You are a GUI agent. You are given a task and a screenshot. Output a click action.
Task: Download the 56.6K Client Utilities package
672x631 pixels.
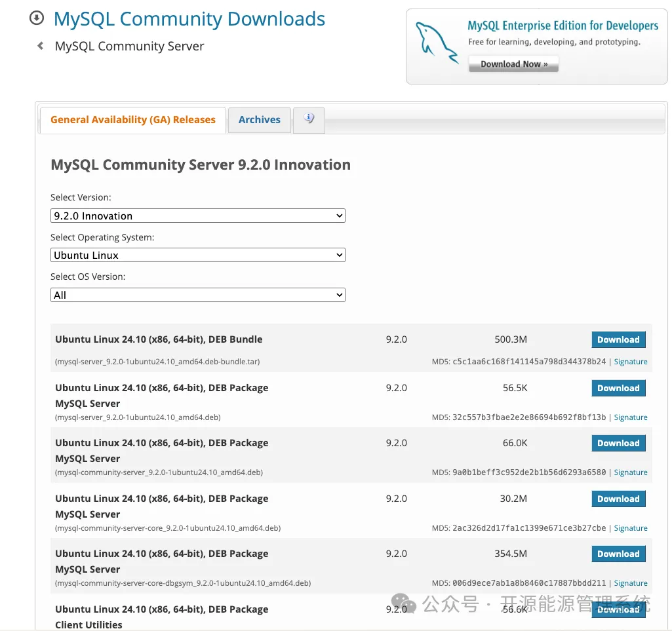[x=618, y=609]
